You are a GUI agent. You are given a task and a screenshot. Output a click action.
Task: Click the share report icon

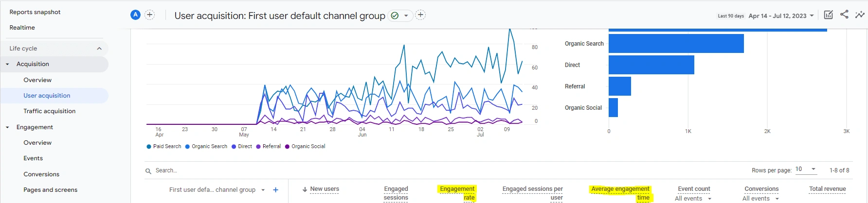[844, 15]
